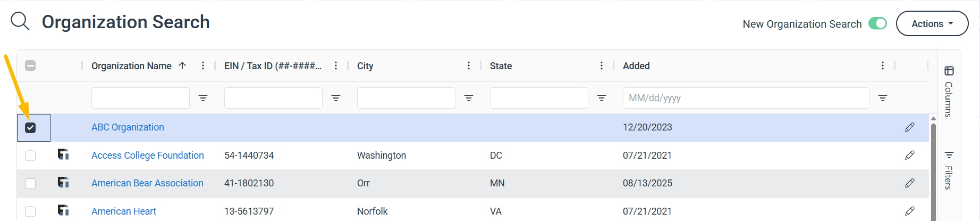Check the Access College Foundation row checkbox
This screenshot has height=221, width=980.
coord(30,155)
